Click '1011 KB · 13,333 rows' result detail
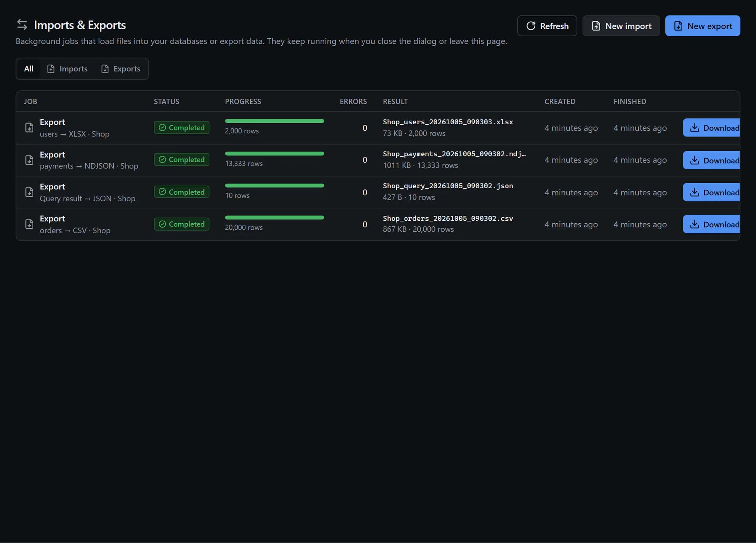756x543 pixels. coord(420,166)
